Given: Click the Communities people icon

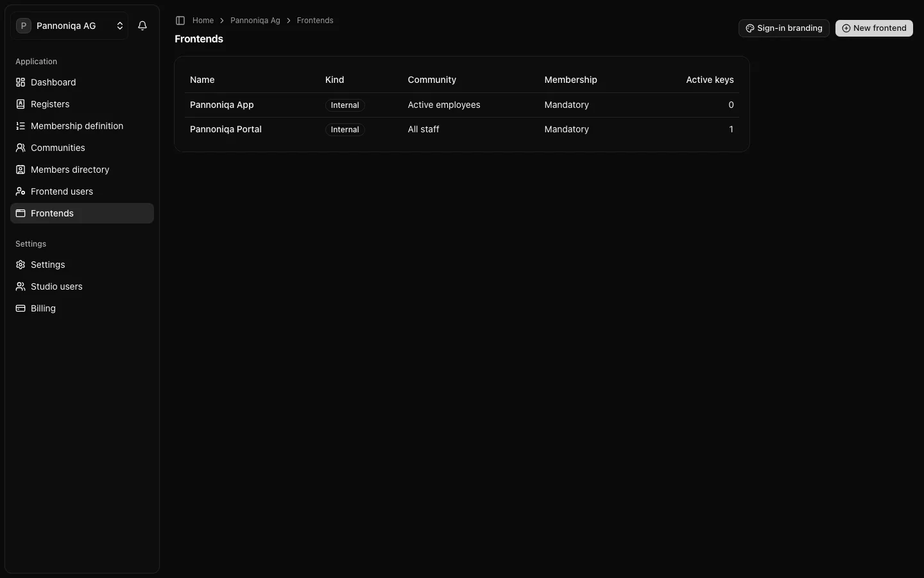Looking at the screenshot, I should pyautogui.click(x=21, y=148).
